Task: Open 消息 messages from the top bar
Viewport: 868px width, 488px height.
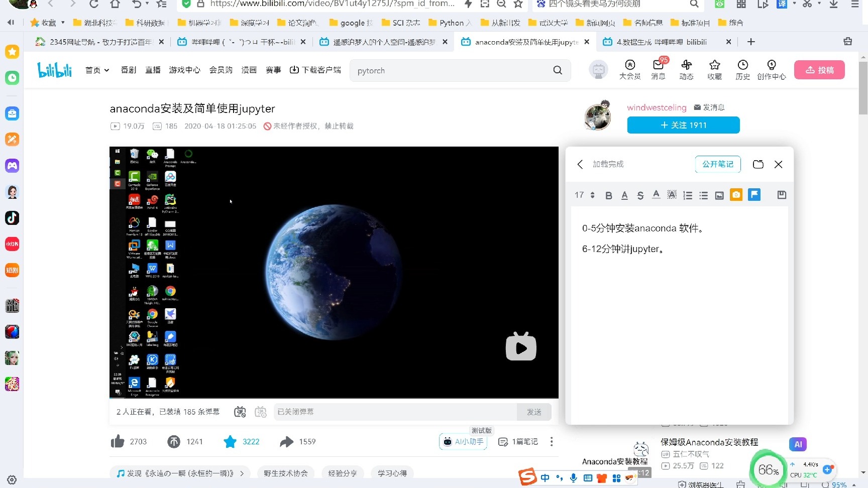Action: (x=658, y=70)
